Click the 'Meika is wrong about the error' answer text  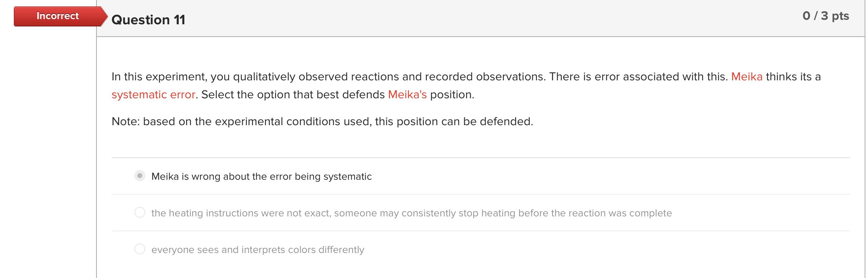click(x=261, y=176)
